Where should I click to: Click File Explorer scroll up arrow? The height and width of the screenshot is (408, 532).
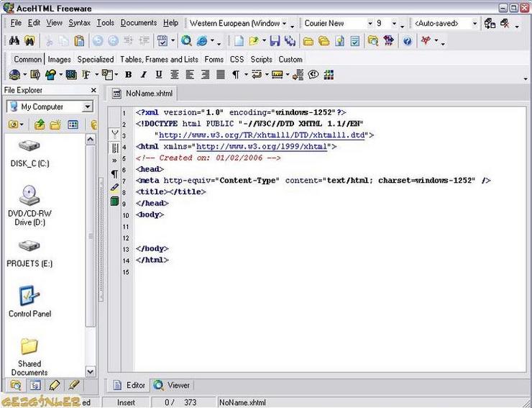point(91,140)
